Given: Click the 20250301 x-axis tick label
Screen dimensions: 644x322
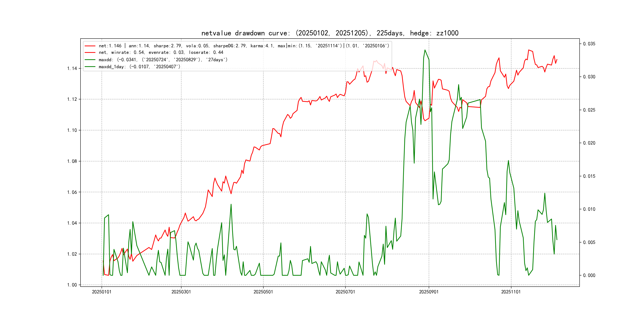Looking at the screenshot, I should pyautogui.click(x=181, y=292).
